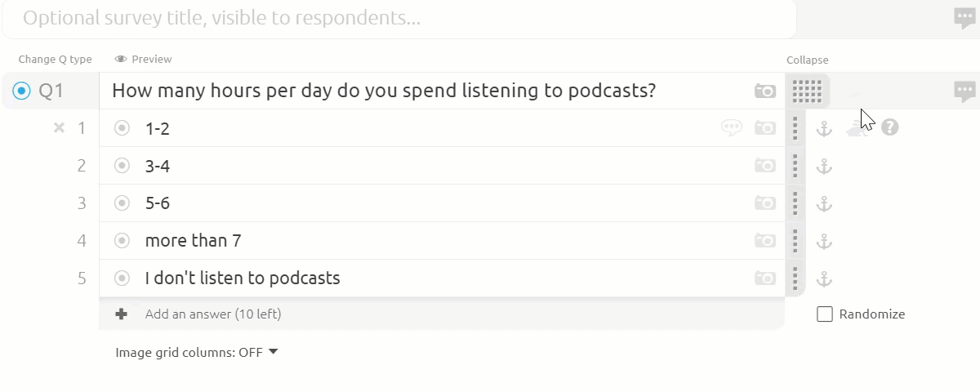Screen dimensions: 980x392
Task: Click the drag handle dots for 'I don't listen to podcasts'
Action: tap(795, 278)
